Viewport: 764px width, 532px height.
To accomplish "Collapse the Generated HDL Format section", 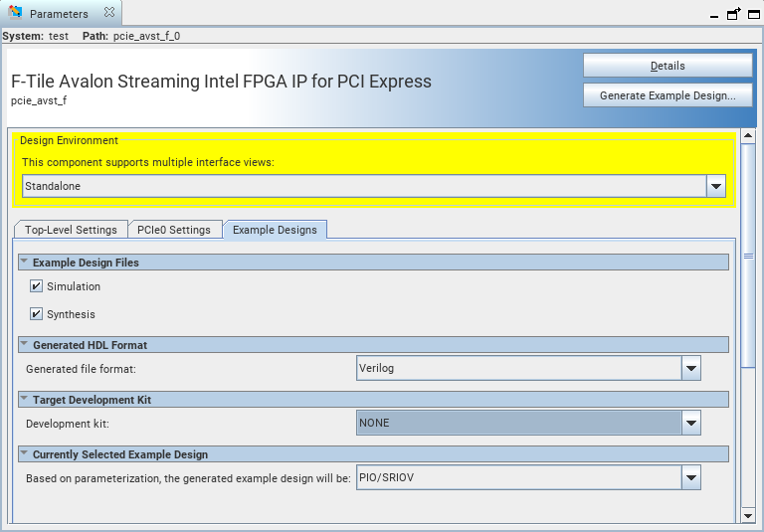I will (24, 345).
